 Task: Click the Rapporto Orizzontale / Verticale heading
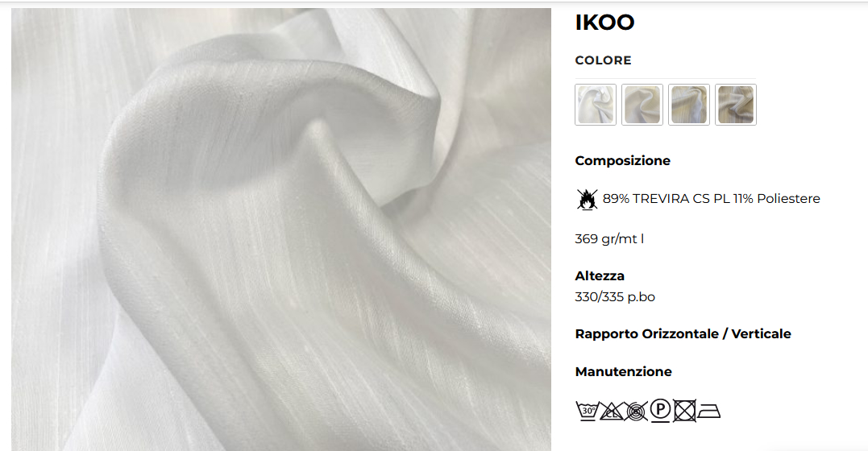pos(683,333)
